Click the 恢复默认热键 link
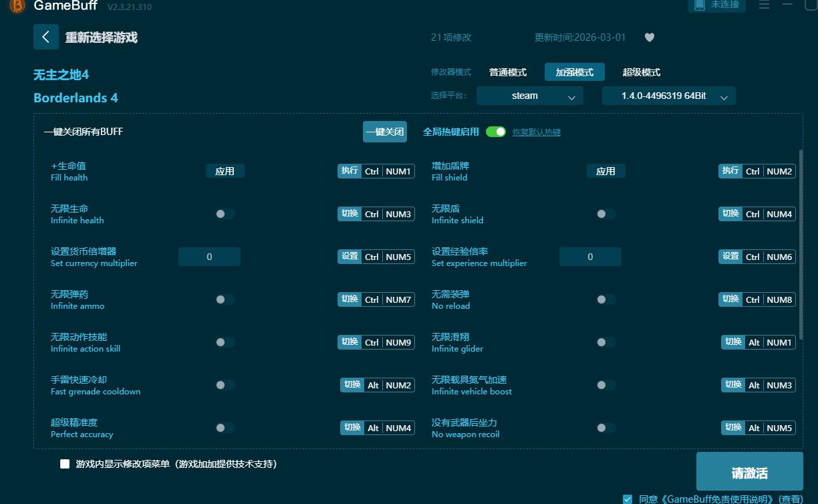Image resolution: width=818 pixels, height=504 pixels. (x=537, y=132)
